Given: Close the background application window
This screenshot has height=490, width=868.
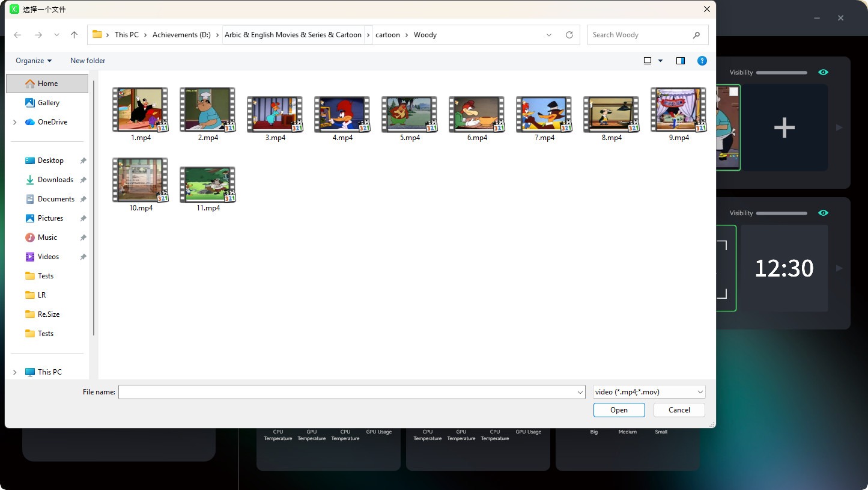Looking at the screenshot, I should [x=841, y=18].
